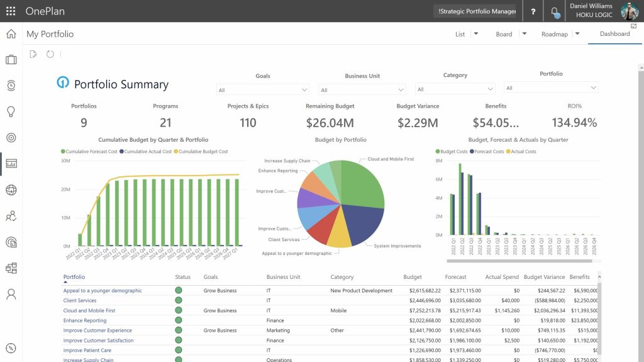Click the ROI% 134.94% value
The height and width of the screenshot is (362, 644).
(x=574, y=122)
